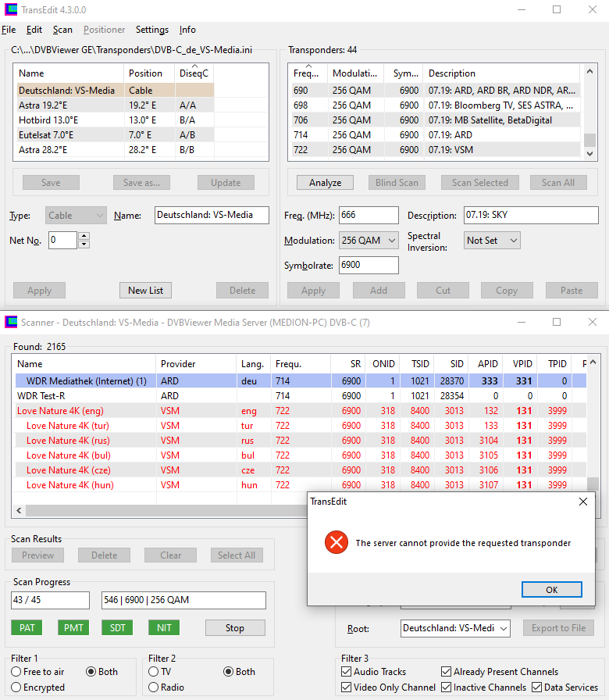Click the red error icon in dialog
Image resolution: width=609 pixels, height=700 pixels.
click(x=337, y=542)
